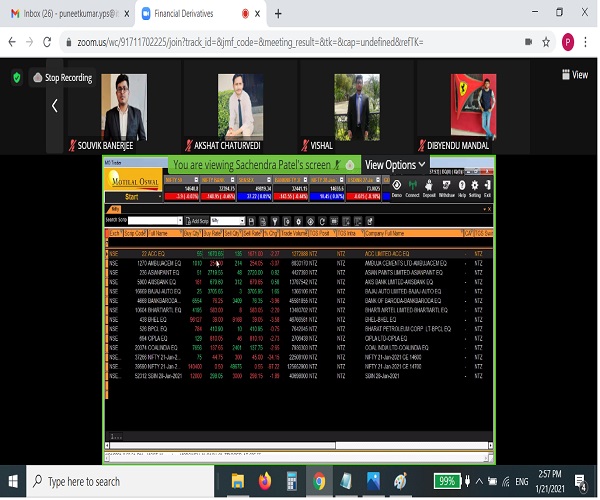Screen dimensions: 600x500
Task: Click the Exit door icon
Action: 487,188
